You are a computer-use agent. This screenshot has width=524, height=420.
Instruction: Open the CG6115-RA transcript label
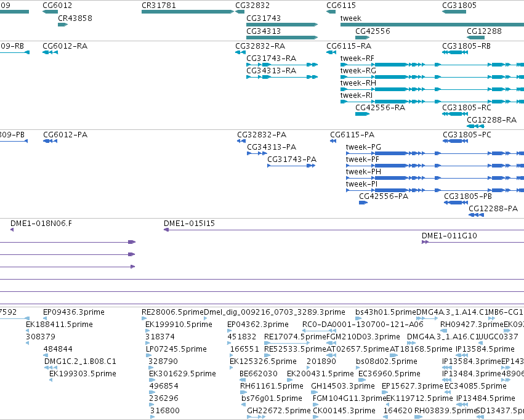(x=349, y=46)
